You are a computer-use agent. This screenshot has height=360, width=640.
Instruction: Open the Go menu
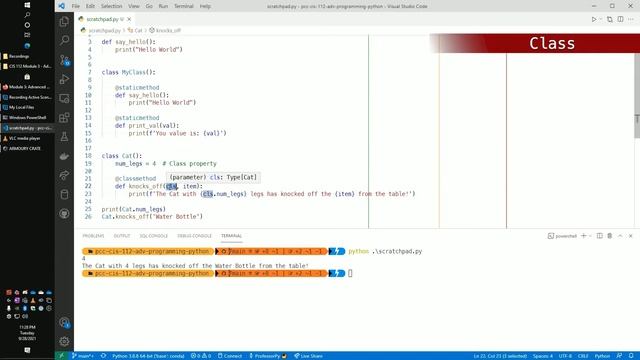(x=149, y=6)
